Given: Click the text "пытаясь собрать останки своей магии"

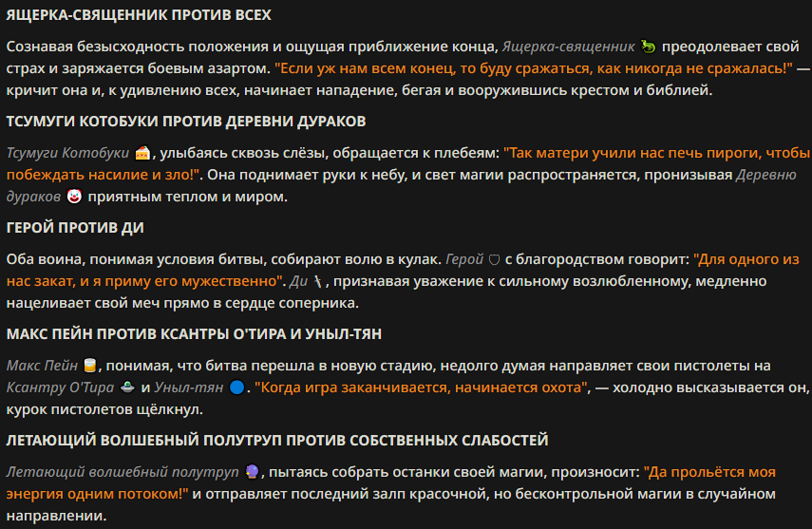Looking at the screenshot, I should coord(405,472).
